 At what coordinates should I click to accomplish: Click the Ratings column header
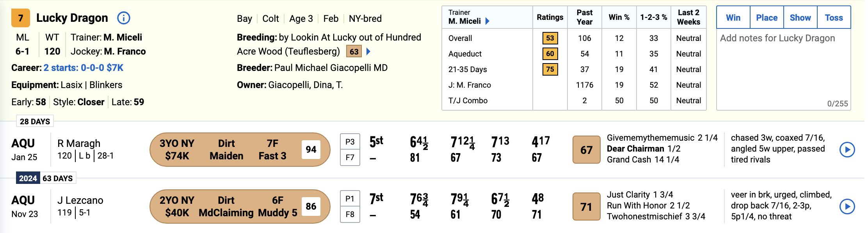(550, 17)
